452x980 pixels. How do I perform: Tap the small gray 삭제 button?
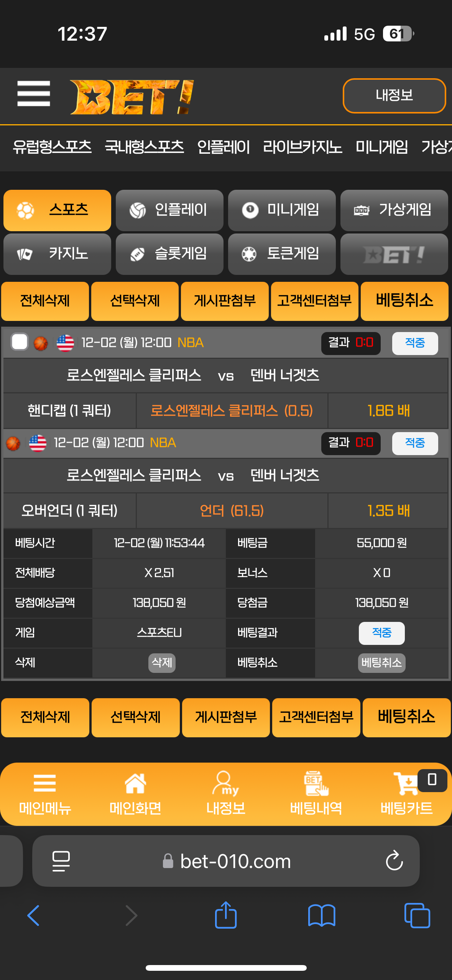point(162,663)
